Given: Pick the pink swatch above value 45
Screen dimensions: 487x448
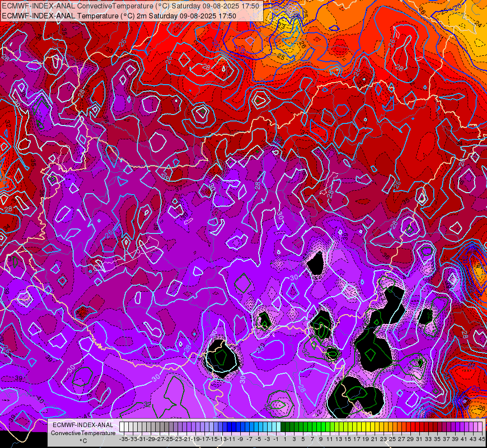Looking at the screenshot, I should coord(480,427).
